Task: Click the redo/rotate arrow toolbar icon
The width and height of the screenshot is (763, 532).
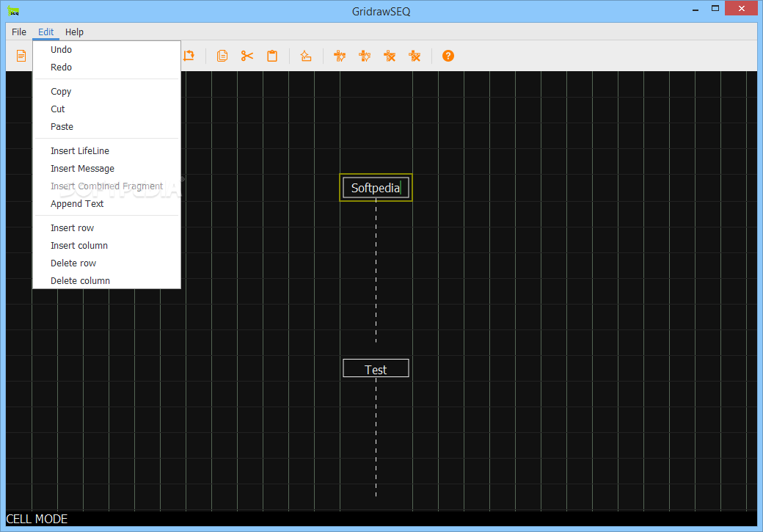Action: coord(189,56)
